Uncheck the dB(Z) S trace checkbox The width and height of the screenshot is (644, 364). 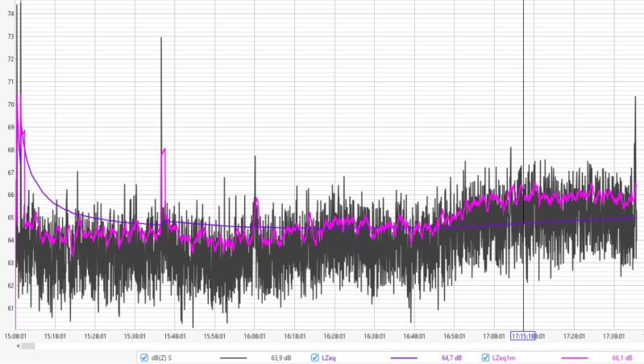click(x=144, y=358)
